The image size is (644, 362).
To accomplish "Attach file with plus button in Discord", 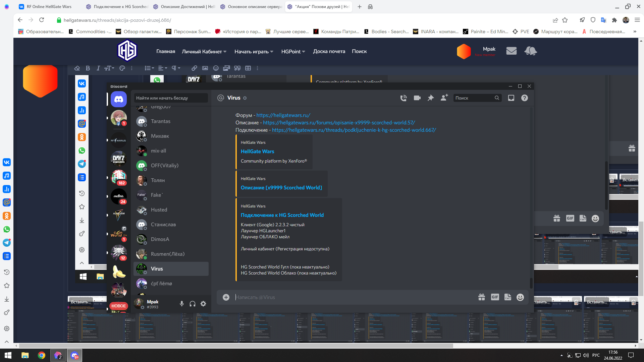I will click(226, 297).
